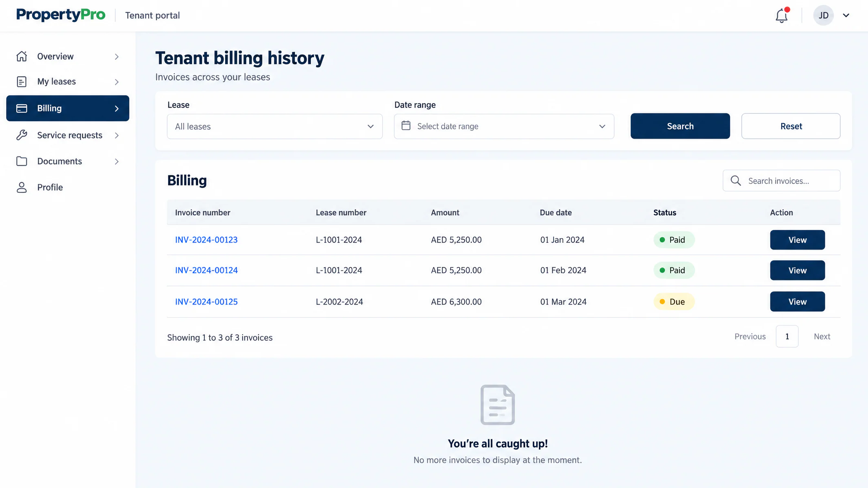Click 'Showing 1 to 3 of 3 invoices'
Image resolution: width=868 pixels, height=488 pixels.
[219, 338]
